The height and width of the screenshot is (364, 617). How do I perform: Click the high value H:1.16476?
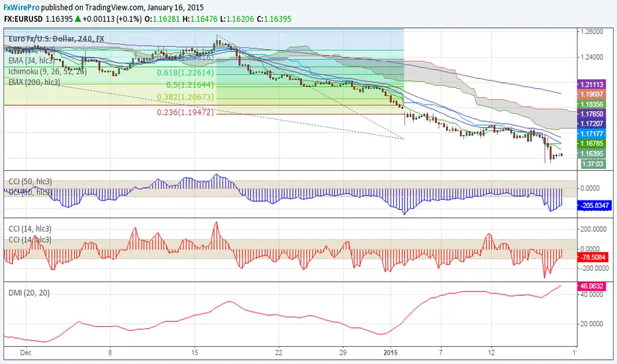[x=200, y=19]
